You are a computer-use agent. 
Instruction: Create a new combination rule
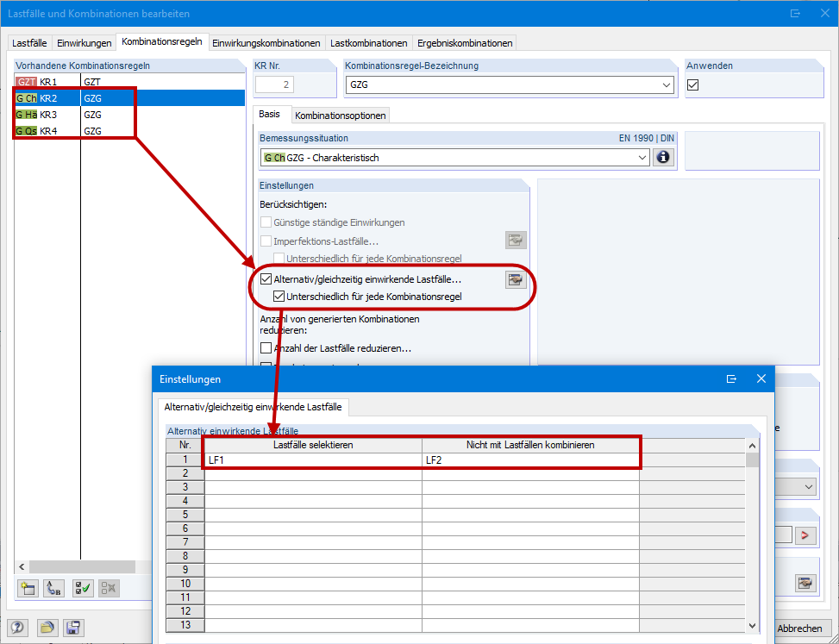[28, 588]
